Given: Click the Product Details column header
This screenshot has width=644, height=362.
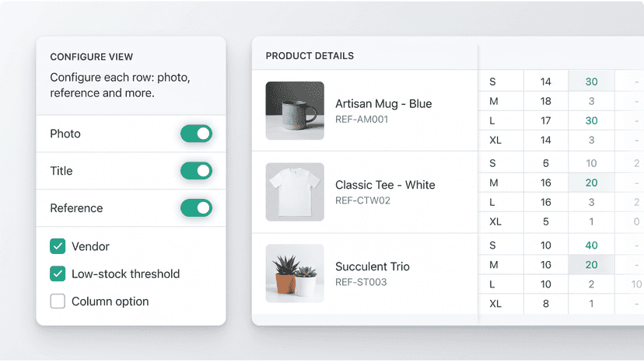Looking at the screenshot, I should (x=310, y=56).
